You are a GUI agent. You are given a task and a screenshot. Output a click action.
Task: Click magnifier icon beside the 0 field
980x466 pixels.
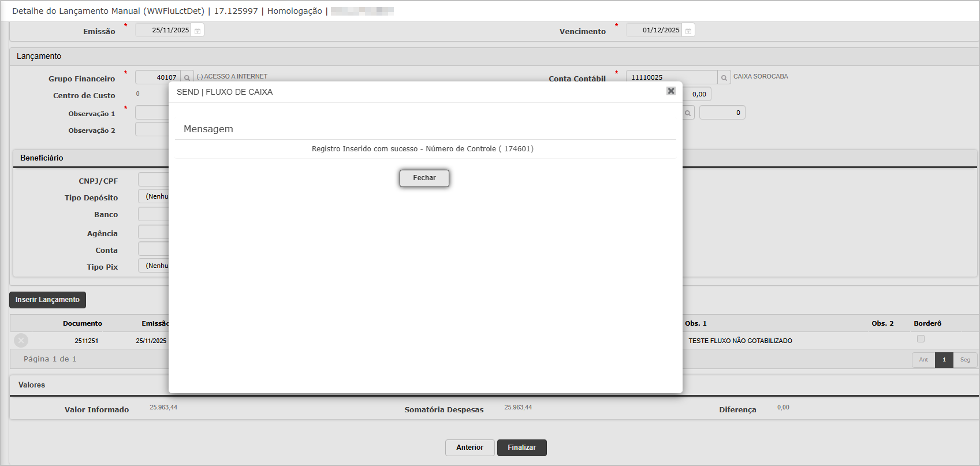click(x=688, y=113)
